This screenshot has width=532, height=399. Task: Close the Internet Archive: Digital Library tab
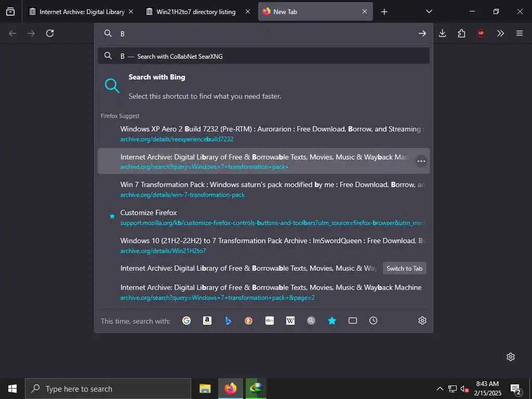(131, 12)
